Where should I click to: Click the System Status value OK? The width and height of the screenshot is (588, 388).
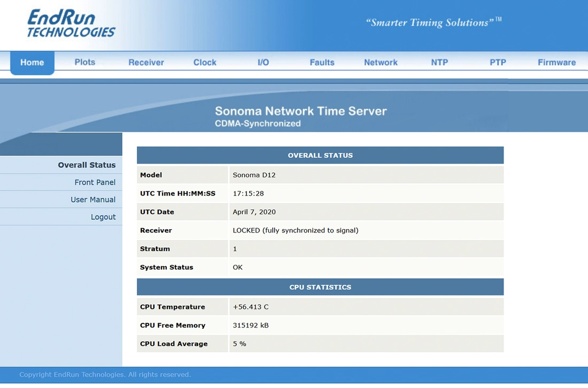tap(238, 267)
